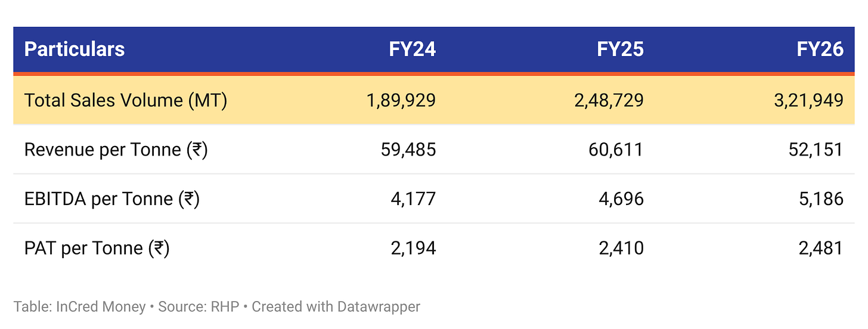Viewport: 868px width, 329px height.
Task: Click the FY25 revenue value 60,611
Action: [x=616, y=150]
